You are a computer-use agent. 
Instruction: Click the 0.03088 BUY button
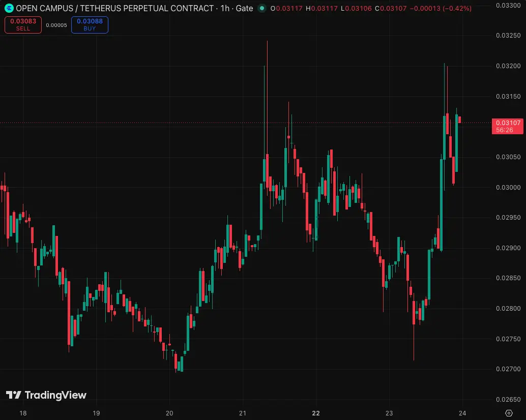(90, 25)
